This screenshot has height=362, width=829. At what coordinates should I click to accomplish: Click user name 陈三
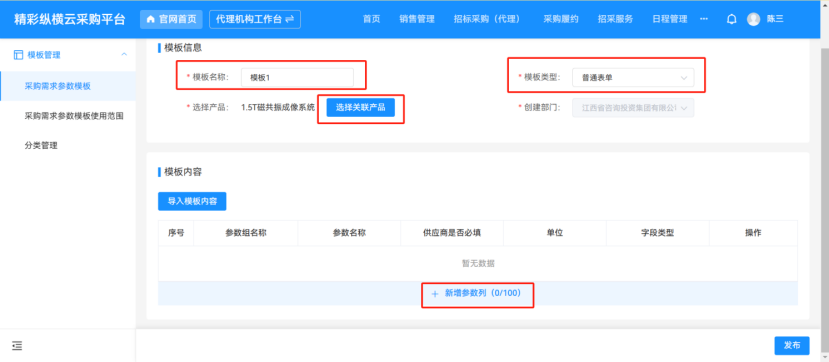[x=775, y=20]
